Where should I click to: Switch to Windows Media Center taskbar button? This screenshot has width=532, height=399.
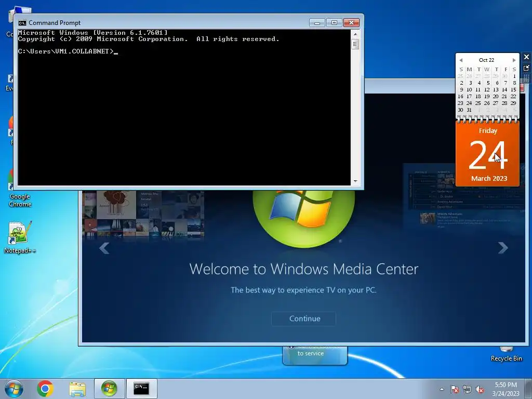(x=109, y=389)
